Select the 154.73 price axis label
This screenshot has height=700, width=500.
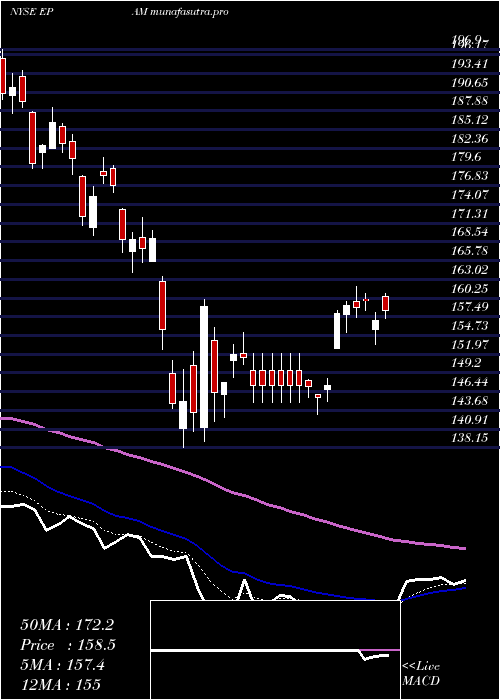pos(469,325)
